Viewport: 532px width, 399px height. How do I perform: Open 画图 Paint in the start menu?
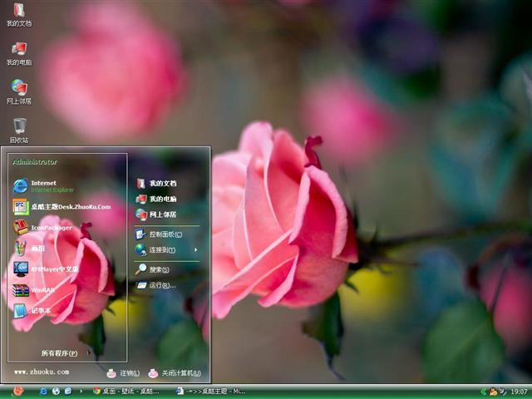coord(29,248)
